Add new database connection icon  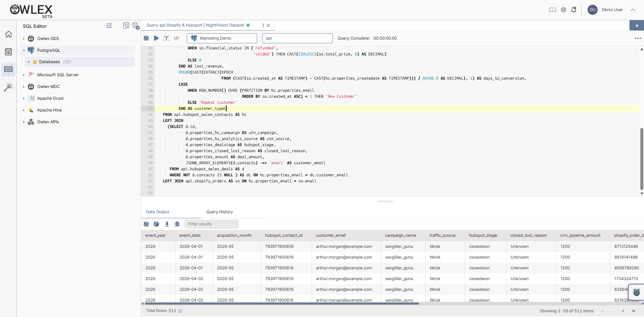tap(136, 26)
